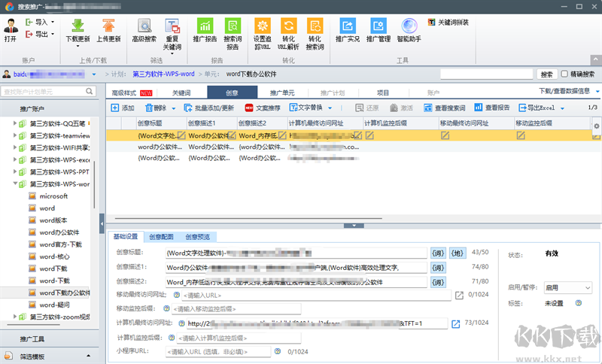Image resolution: width=602 pixels, height=364 pixels.
Task: Switch to the 推广单元 tab
Action: [x=282, y=93]
